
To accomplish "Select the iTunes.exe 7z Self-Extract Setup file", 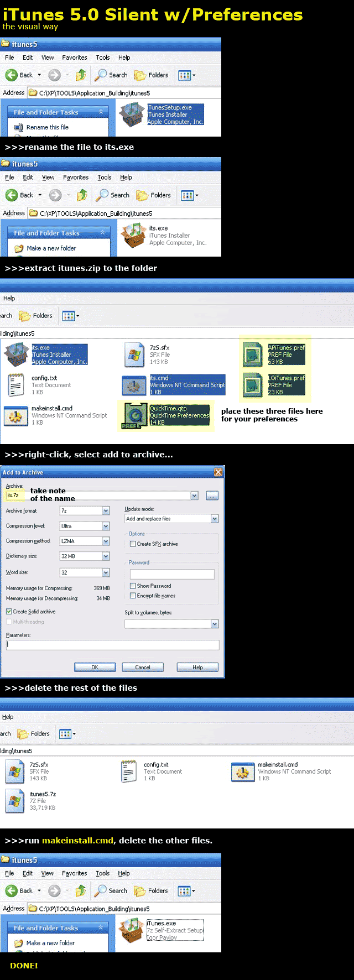I will (162, 930).
